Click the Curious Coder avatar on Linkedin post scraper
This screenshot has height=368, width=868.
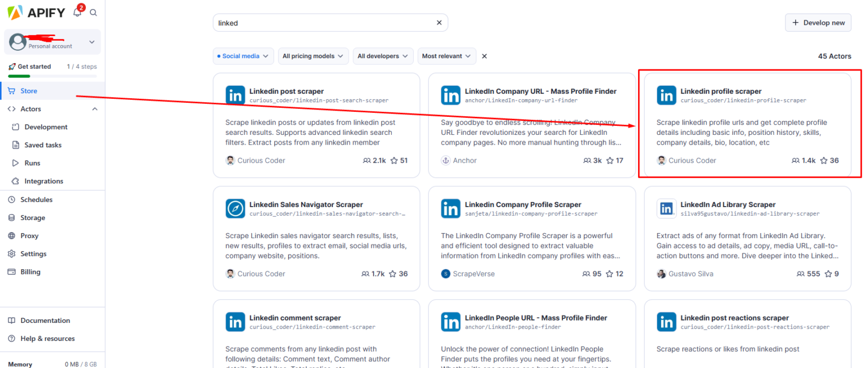(231, 160)
